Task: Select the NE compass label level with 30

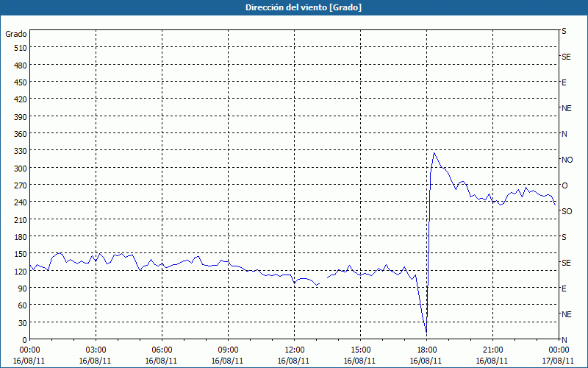Action: click(x=566, y=314)
